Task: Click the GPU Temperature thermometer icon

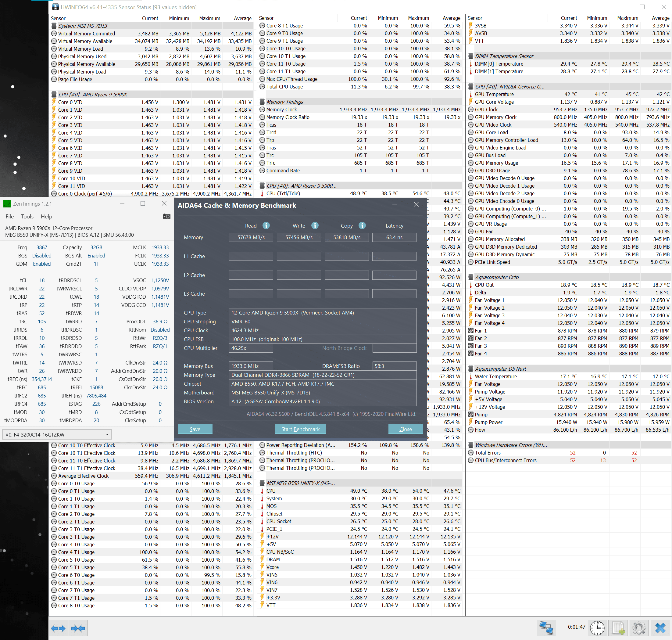Action: [x=471, y=94]
